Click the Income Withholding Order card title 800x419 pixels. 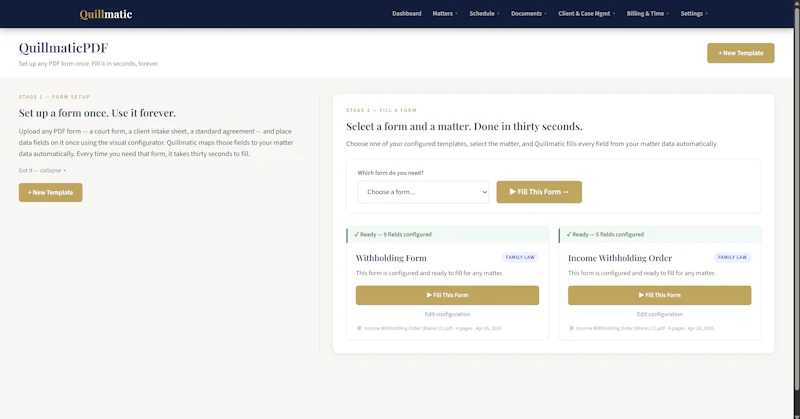(620, 258)
